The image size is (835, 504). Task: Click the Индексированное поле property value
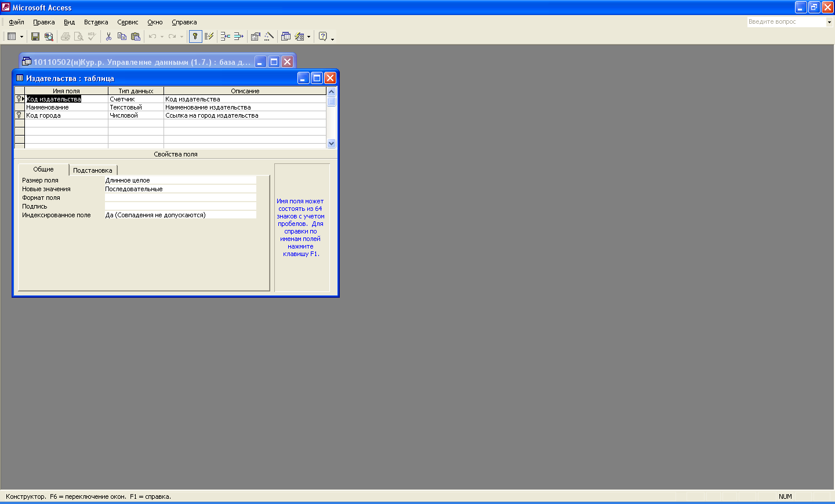pos(180,215)
